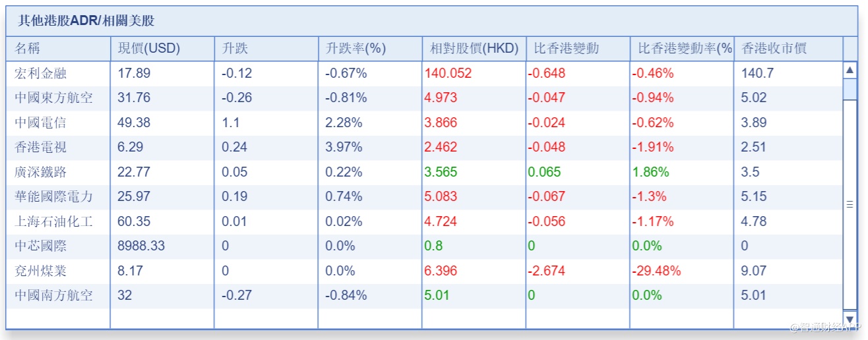868x340 pixels.
Task: Click the 現價(USD) column header
Action: (148, 48)
